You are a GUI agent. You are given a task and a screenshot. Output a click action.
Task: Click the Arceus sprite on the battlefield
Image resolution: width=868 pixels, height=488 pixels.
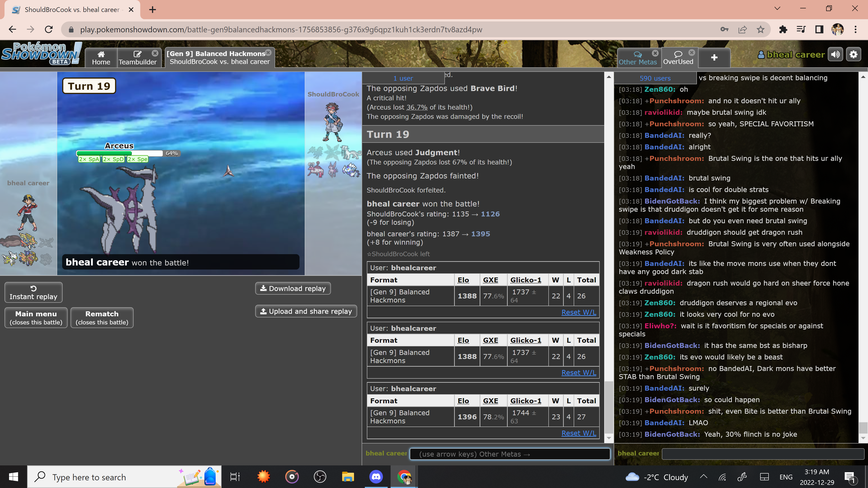120,211
